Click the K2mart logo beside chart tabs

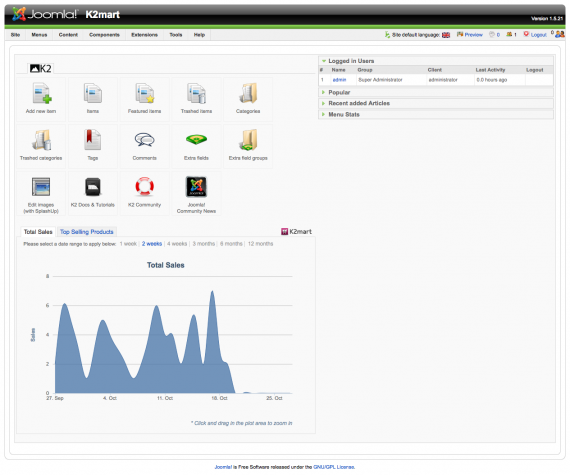(x=296, y=232)
